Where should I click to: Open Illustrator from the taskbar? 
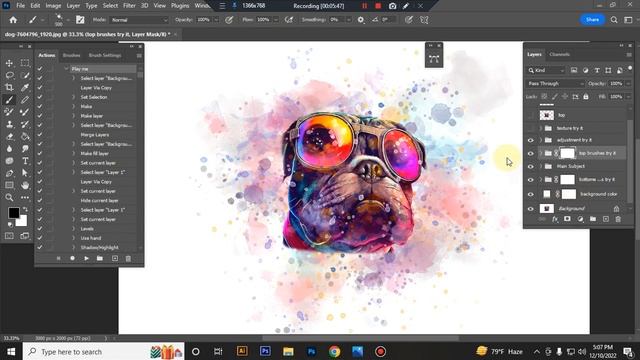tap(242, 351)
